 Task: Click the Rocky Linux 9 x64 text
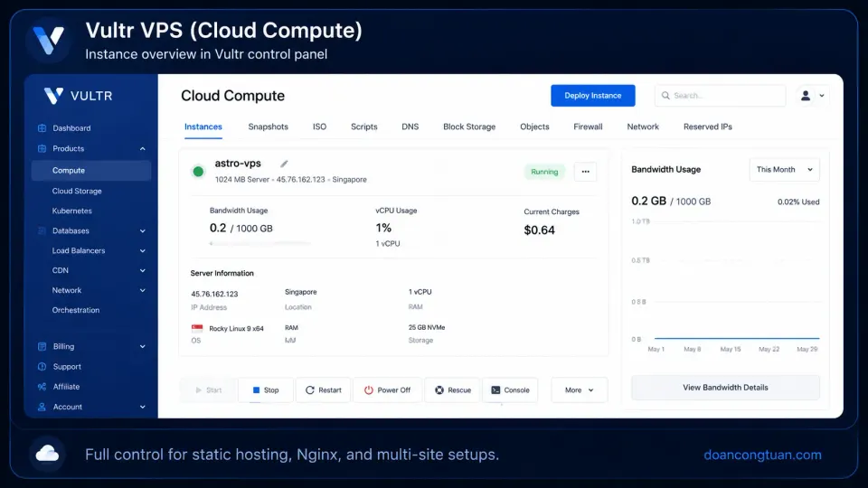236,329
